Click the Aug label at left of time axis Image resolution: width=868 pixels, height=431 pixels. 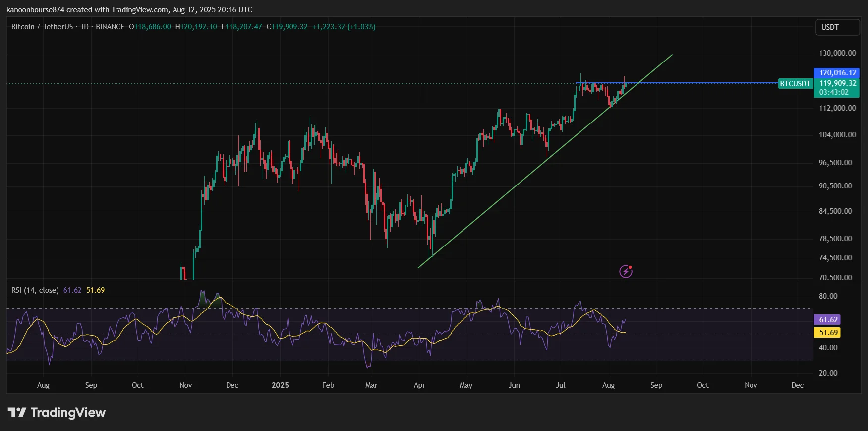coord(43,385)
